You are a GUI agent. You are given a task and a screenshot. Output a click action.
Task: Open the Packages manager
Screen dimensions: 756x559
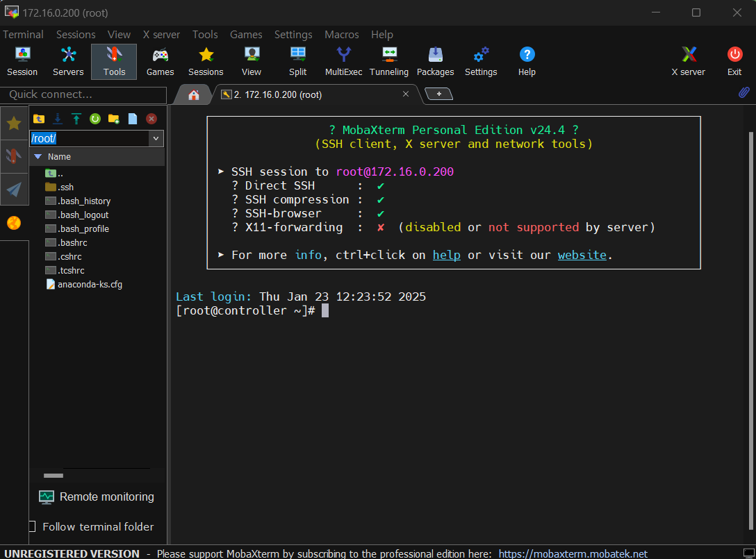click(x=436, y=62)
